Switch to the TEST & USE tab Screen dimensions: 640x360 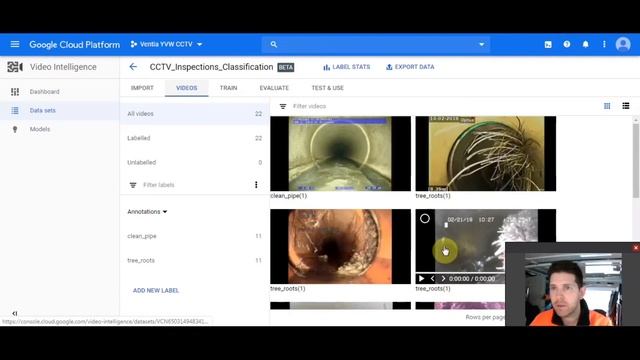328,88
